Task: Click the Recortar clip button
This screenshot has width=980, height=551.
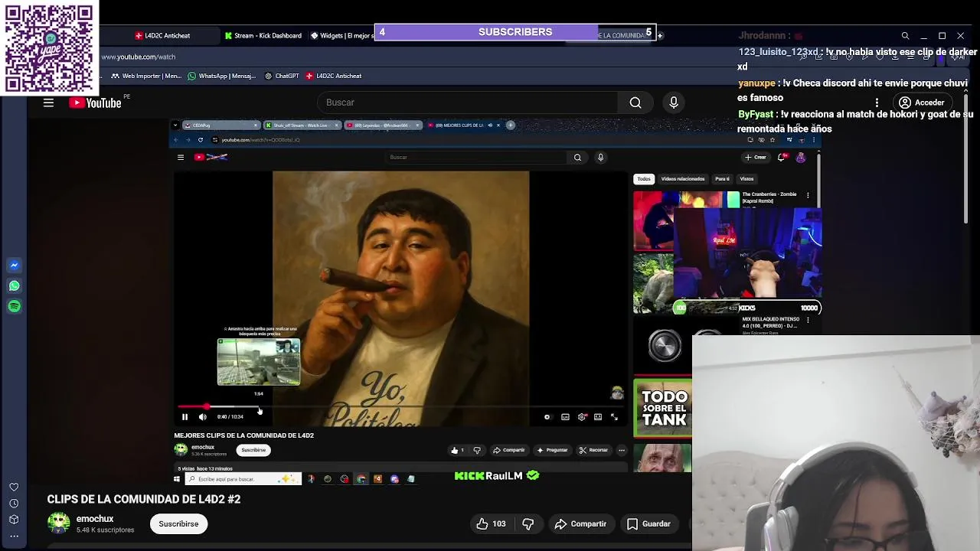Action: coord(594,450)
